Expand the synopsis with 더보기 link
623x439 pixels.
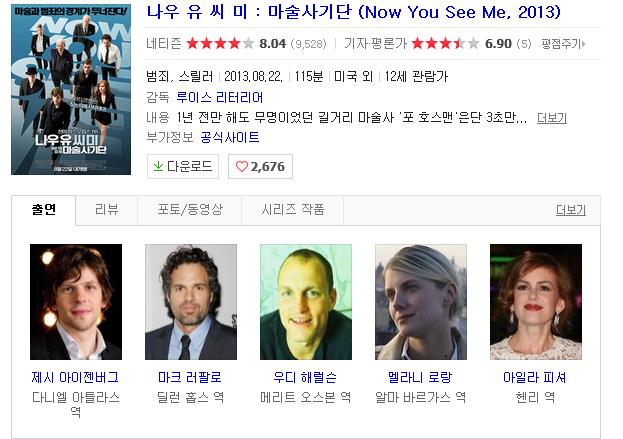point(551,118)
